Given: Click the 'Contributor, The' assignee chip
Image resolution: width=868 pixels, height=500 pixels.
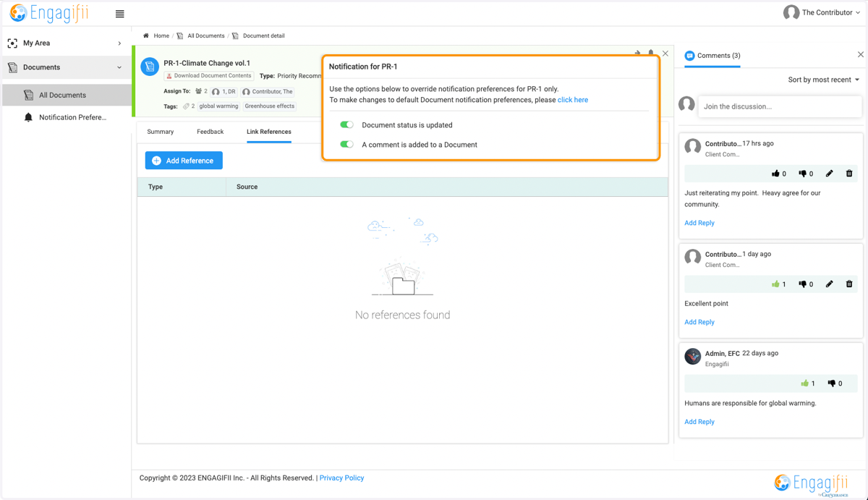Looking at the screenshot, I should pos(268,92).
